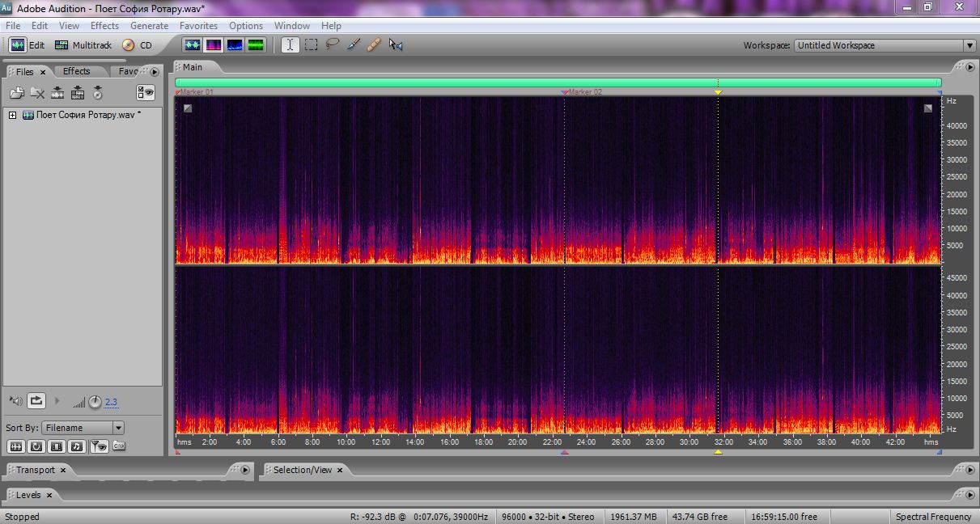Switch to Spectral Frequency Display view
The width and height of the screenshot is (980, 524).
pos(214,45)
